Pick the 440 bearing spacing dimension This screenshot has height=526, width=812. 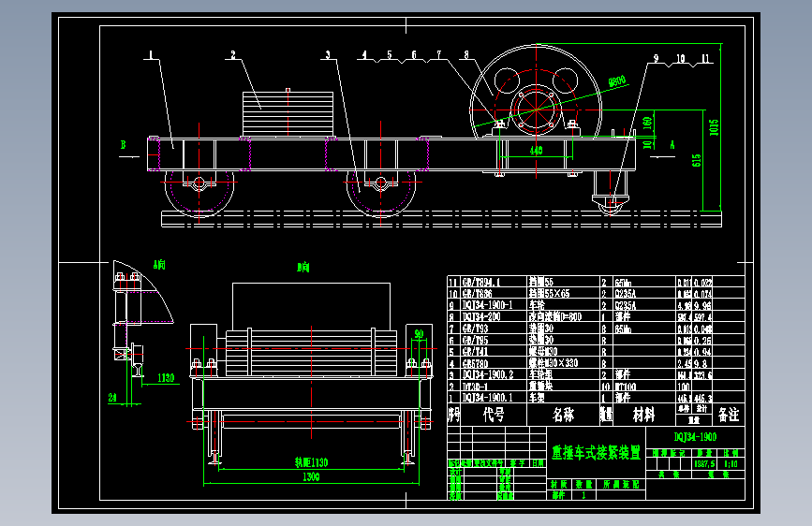pos(536,150)
